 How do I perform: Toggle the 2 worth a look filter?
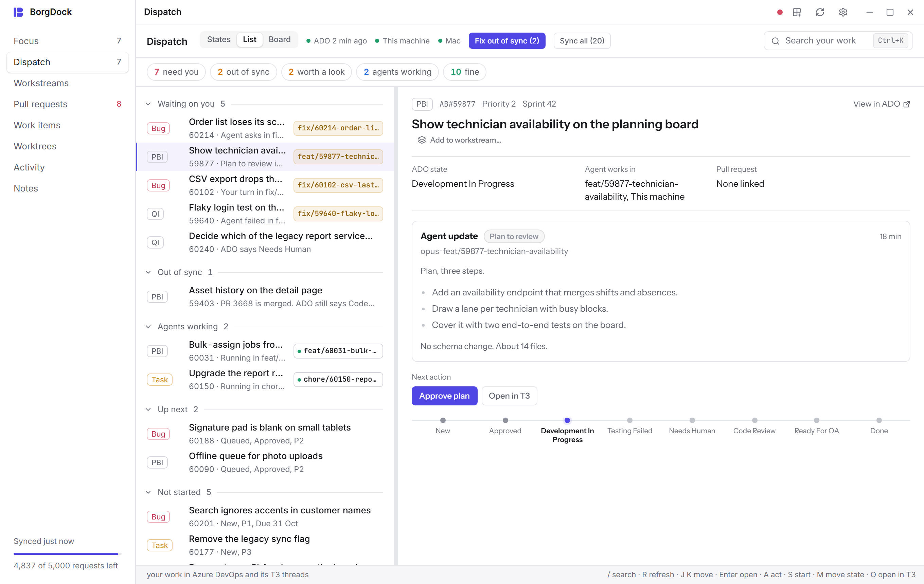316,72
